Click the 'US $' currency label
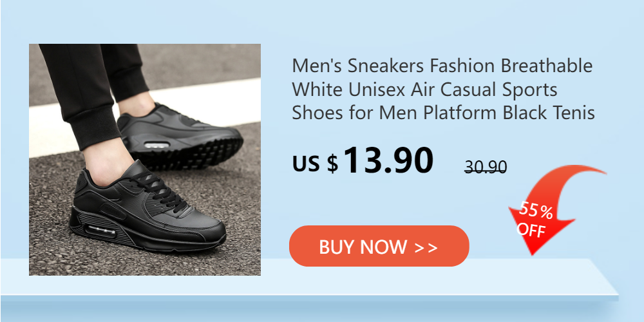Screen dimensions: 644x322 pyautogui.click(x=315, y=163)
